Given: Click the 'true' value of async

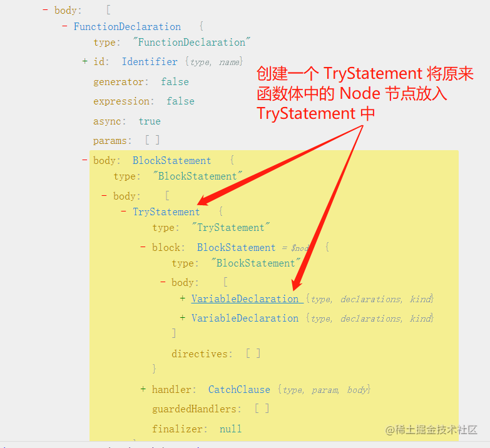Looking at the screenshot, I should coord(150,121).
